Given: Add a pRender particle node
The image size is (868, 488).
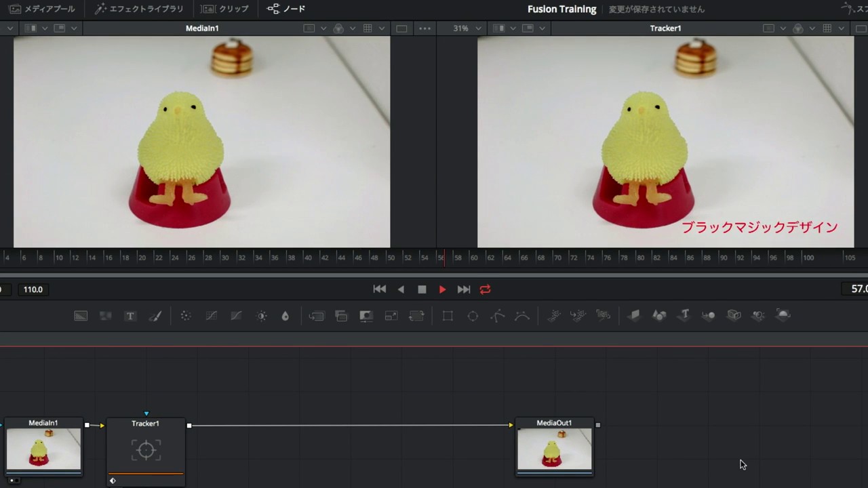Looking at the screenshot, I should tap(603, 315).
